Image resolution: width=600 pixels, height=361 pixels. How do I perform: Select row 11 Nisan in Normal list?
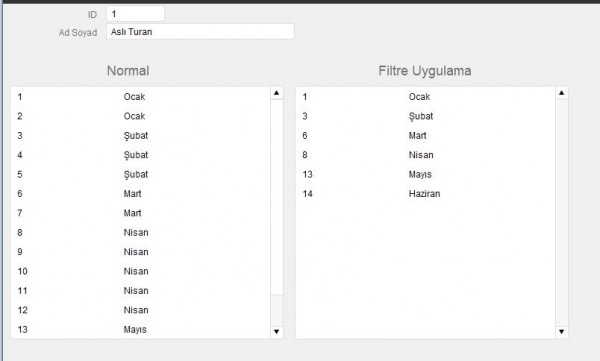[x=140, y=291]
